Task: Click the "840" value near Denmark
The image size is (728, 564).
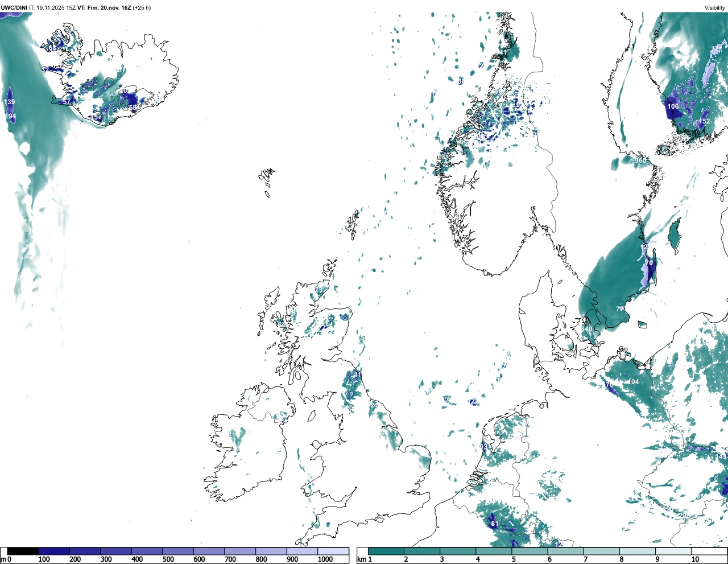Action: point(586,328)
